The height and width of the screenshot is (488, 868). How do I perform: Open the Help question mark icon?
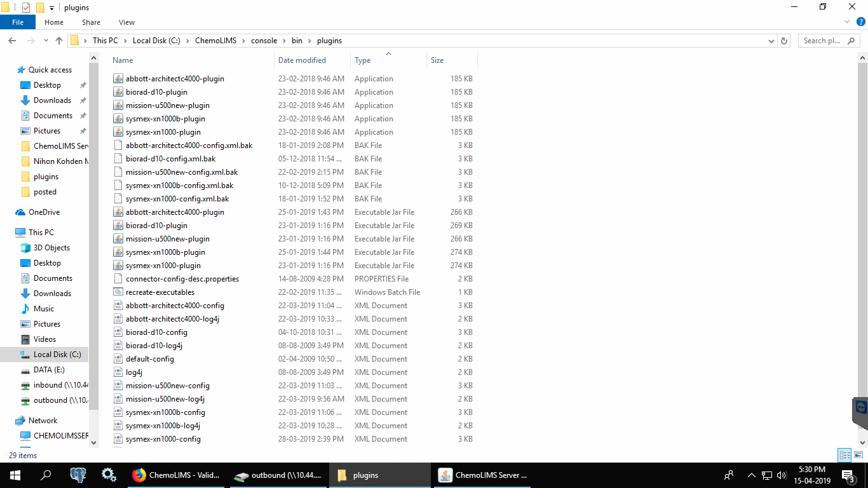click(x=861, y=22)
